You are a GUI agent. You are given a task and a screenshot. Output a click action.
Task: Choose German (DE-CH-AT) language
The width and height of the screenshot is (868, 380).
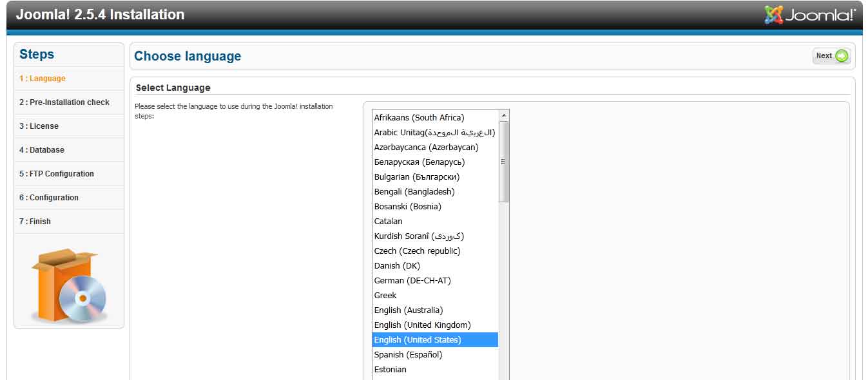435,281
